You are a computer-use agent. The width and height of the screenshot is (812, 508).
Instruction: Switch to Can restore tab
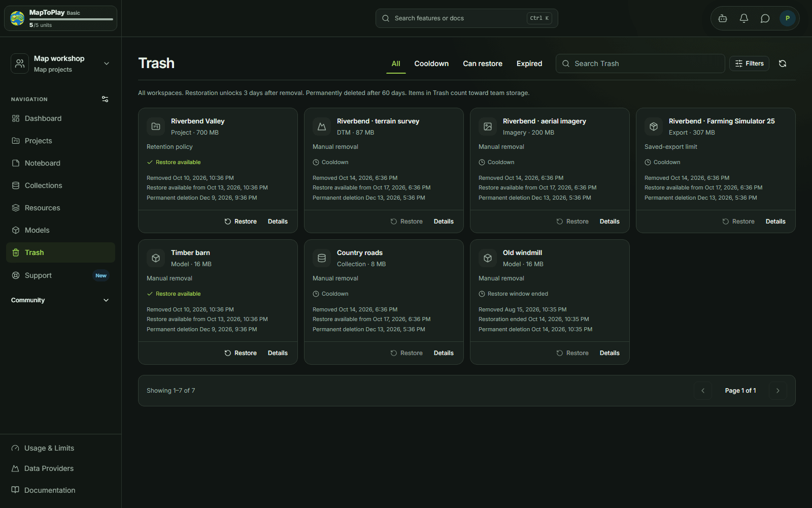click(483, 63)
